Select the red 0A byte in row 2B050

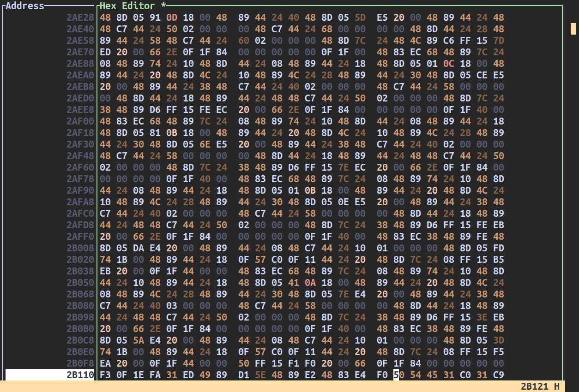(x=310, y=283)
